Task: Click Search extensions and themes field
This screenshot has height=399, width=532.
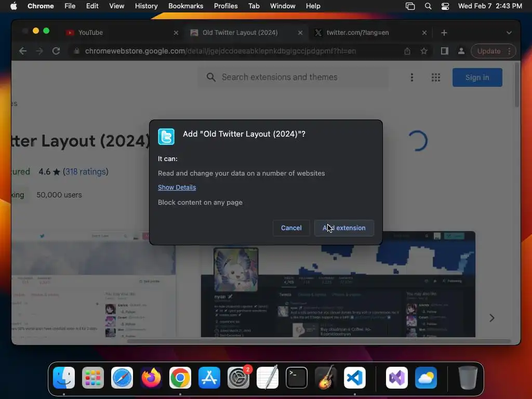Action: coord(294,77)
